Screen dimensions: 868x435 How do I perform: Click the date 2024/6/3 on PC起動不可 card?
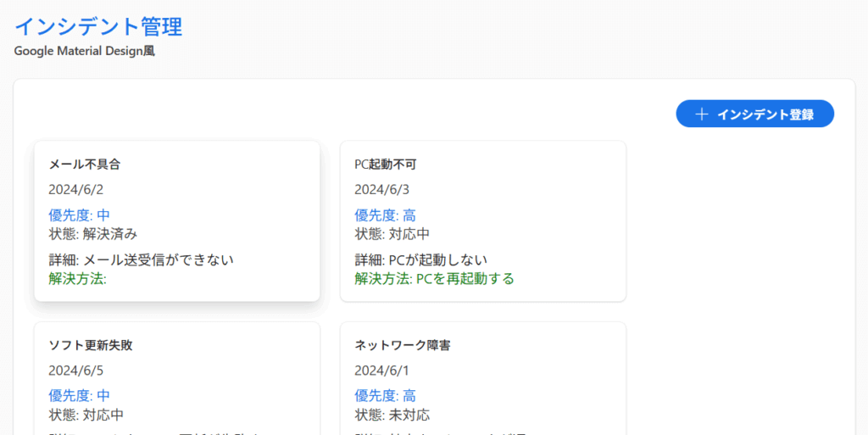point(381,189)
